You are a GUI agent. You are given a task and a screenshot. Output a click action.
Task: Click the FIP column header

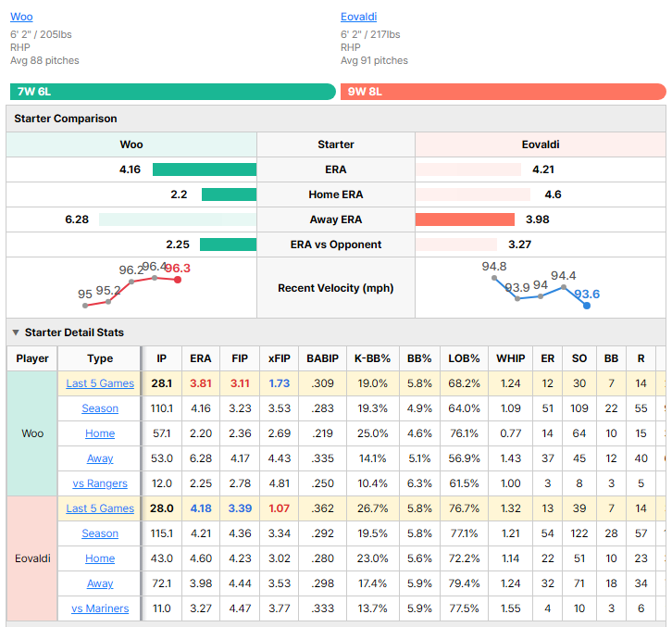(x=240, y=358)
